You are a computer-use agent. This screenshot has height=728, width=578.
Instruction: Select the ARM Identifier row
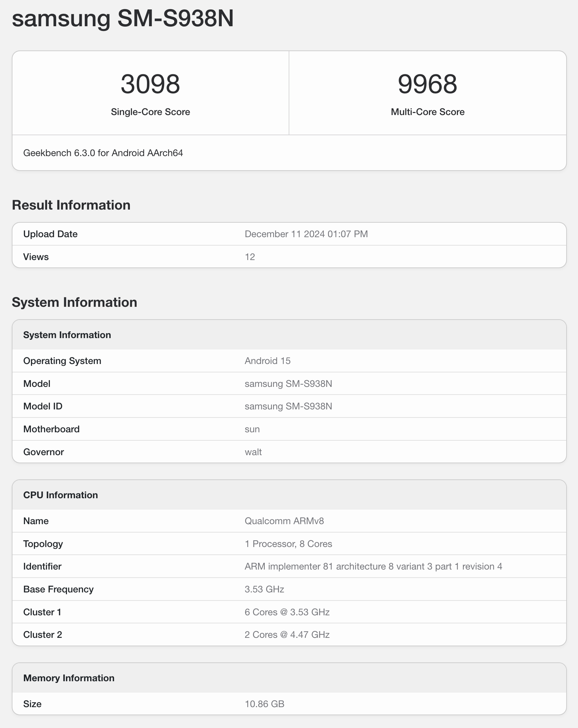click(x=373, y=566)
